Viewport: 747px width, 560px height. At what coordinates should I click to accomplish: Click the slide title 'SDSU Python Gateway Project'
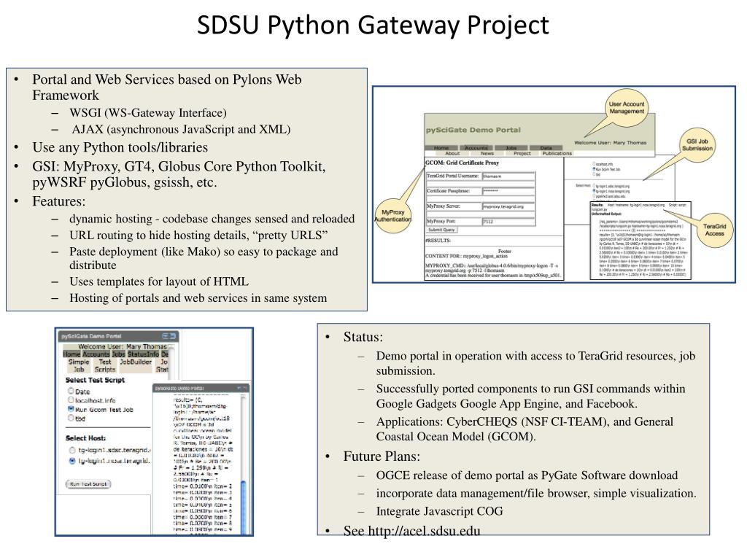coord(373,25)
